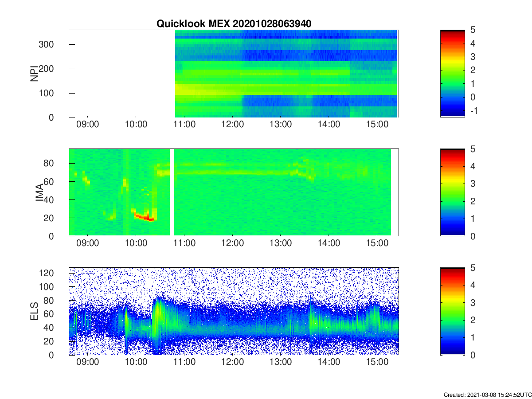Click the red intense feature in IMA plot
The height and width of the screenshot is (399, 532).
(x=145, y=216)
